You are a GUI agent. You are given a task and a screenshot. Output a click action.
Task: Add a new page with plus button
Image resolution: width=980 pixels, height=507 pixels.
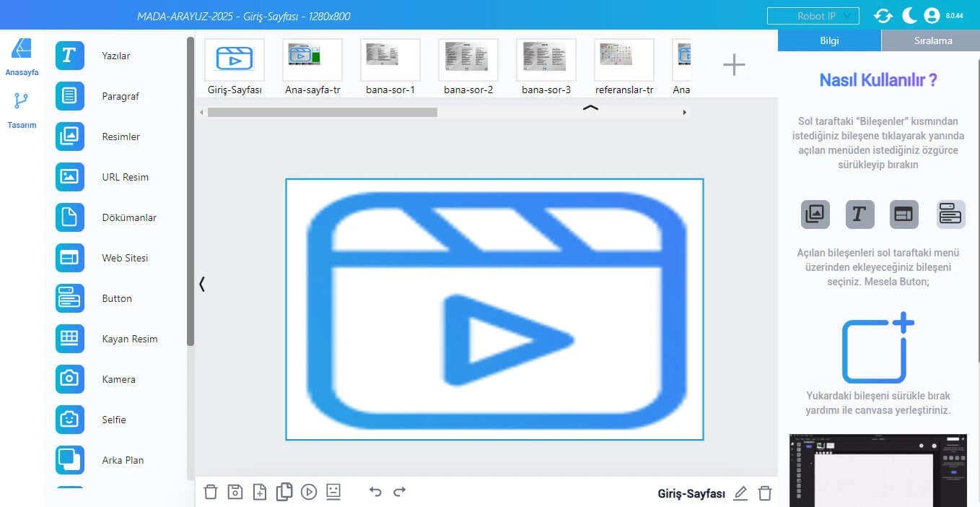[x=734, y=65]
